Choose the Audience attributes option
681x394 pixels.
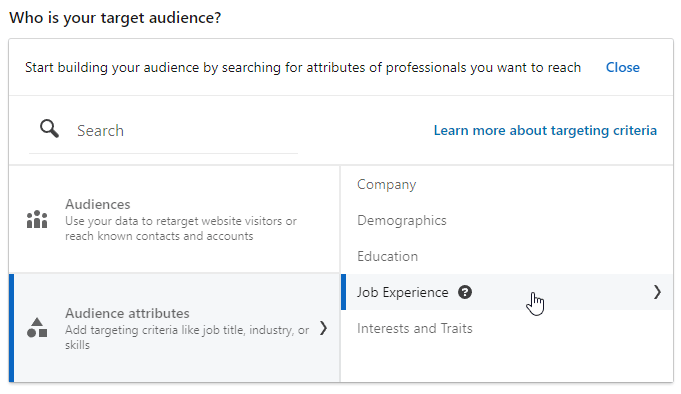click(174, 328)
